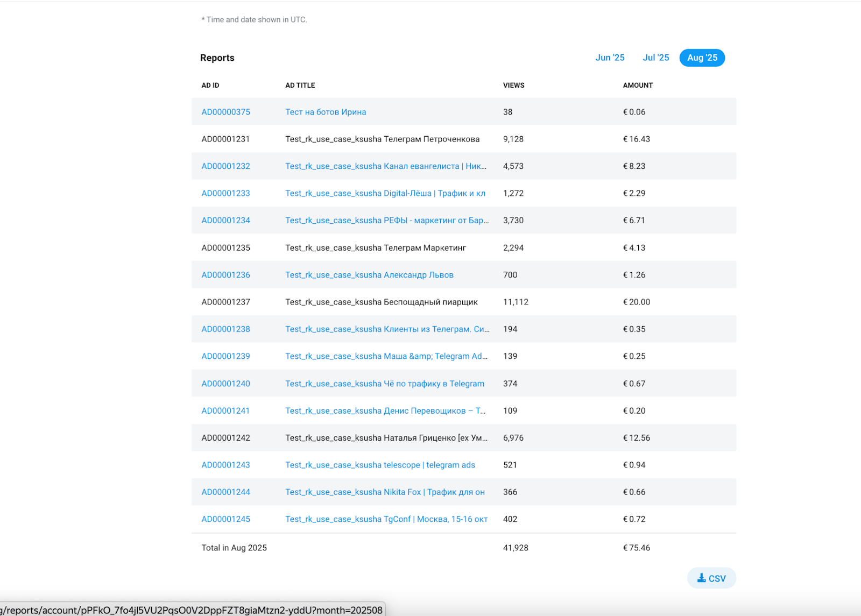
Task: Open ad ID AD00001234
Action: [x=225, y=221]
